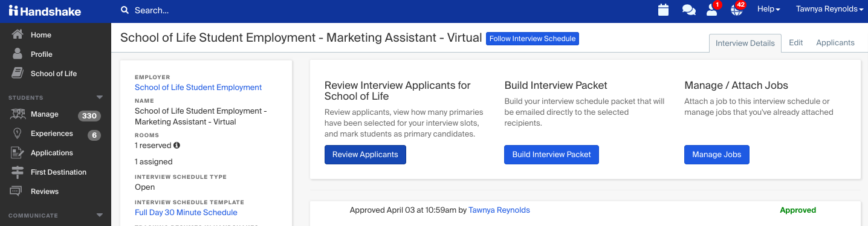The image size is (868, 226).
Task: Click the info icon beside 1 reserved
Action: click(177, 146)
